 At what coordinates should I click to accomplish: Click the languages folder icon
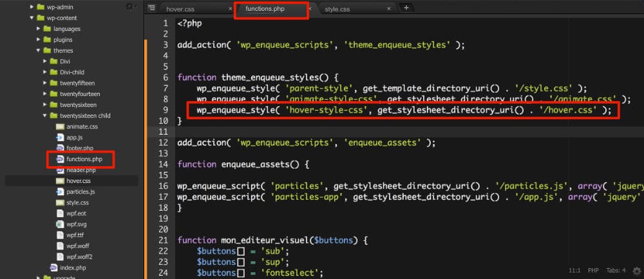tap(47, 29)
